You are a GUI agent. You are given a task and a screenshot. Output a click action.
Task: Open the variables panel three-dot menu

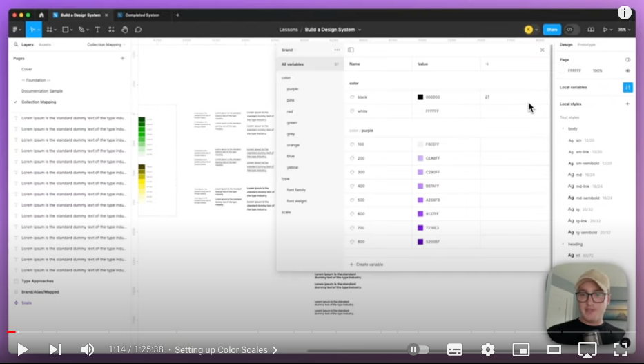[338, 50]
